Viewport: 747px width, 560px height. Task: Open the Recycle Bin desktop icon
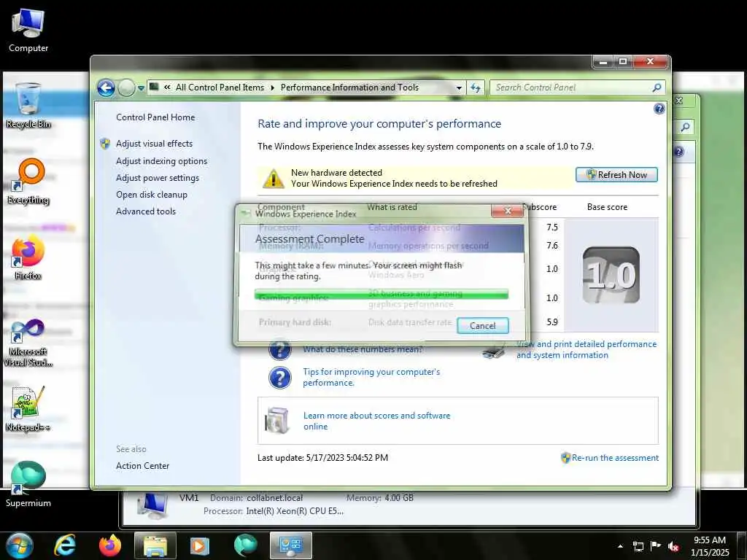[28, 105]
